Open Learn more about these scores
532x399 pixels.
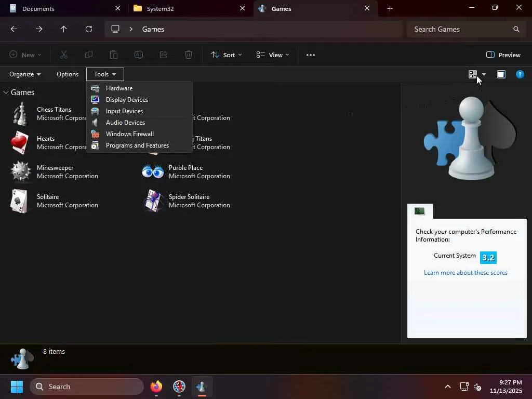(x=465, y=273)
